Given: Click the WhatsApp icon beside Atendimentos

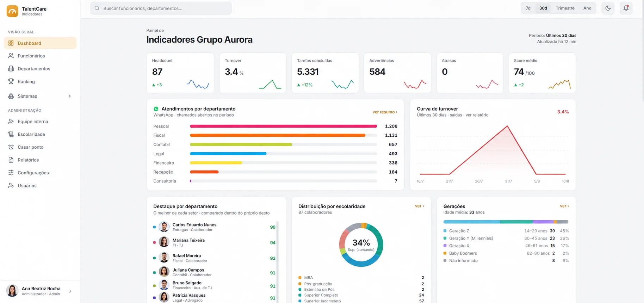Looking at the screenshot, I should [156, 109].
